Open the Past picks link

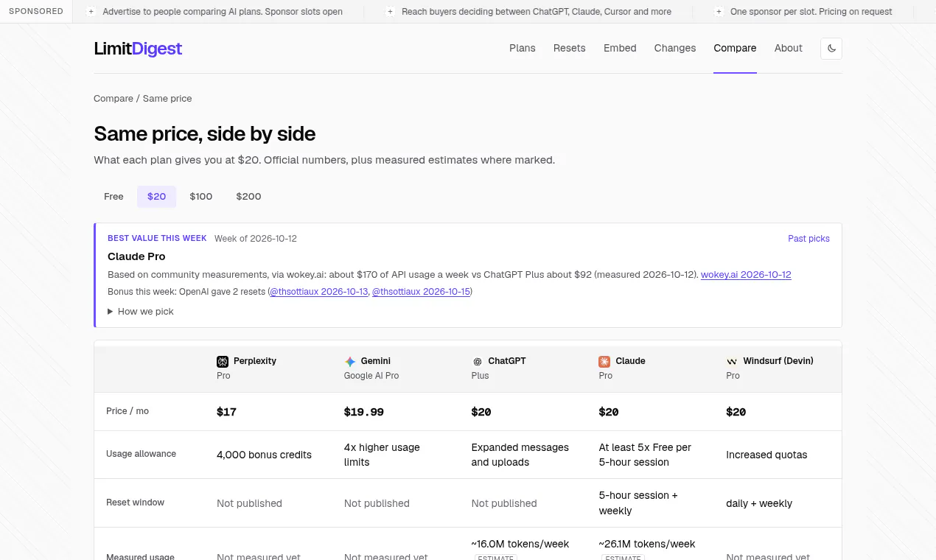coord(808,239)
